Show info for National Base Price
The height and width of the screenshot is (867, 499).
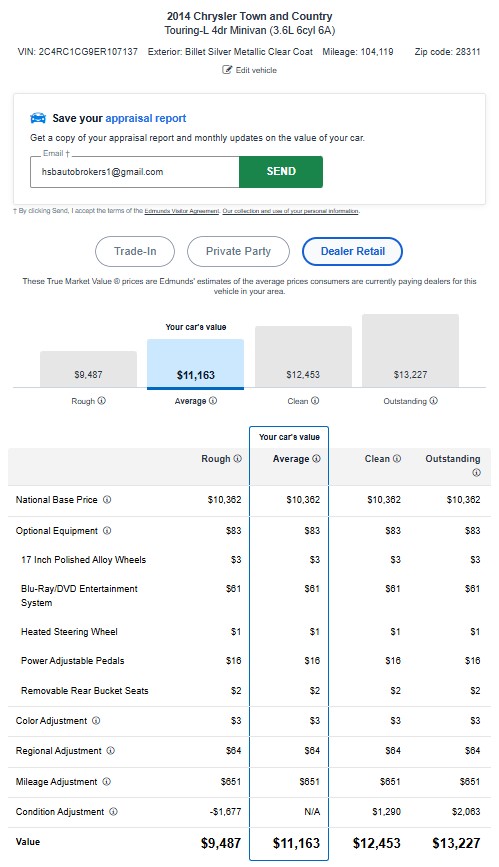pos(107,499)
